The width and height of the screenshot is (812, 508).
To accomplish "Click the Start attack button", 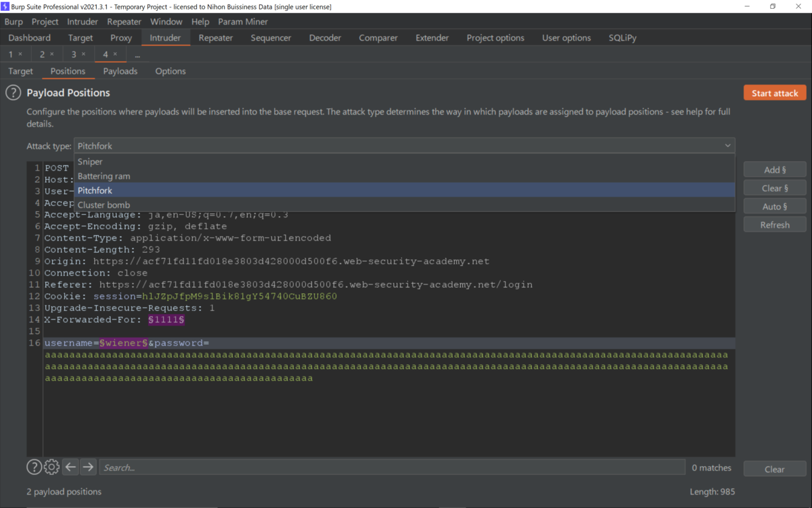I will point(775,93).
